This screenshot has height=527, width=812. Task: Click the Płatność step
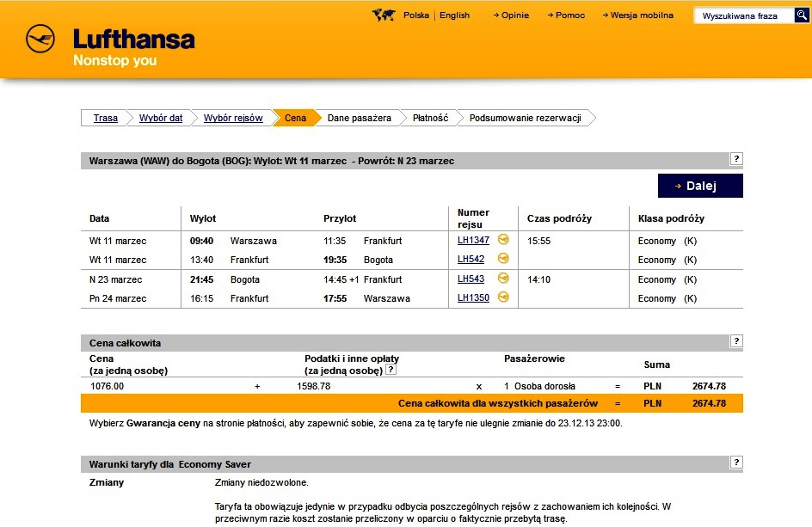(430, 118)
